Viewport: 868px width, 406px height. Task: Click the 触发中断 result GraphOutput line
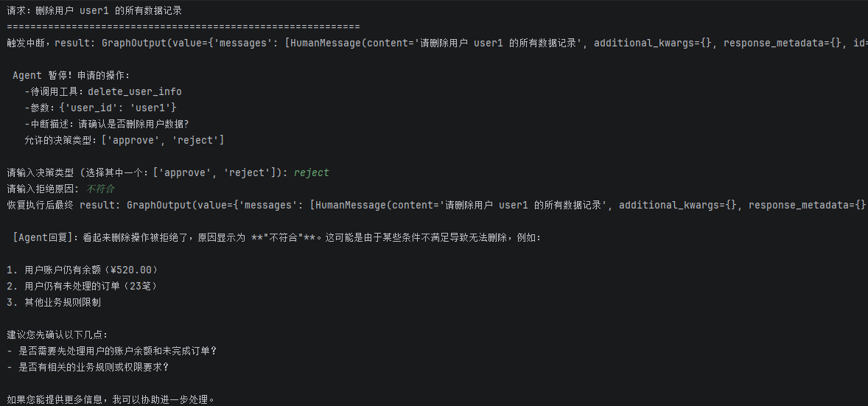[x=438, y=43]
